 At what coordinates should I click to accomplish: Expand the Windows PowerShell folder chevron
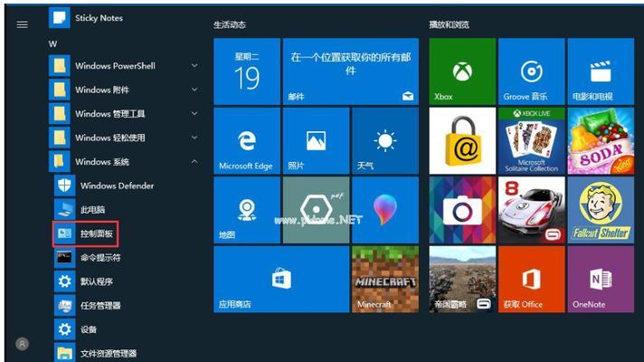click(194, 66)
